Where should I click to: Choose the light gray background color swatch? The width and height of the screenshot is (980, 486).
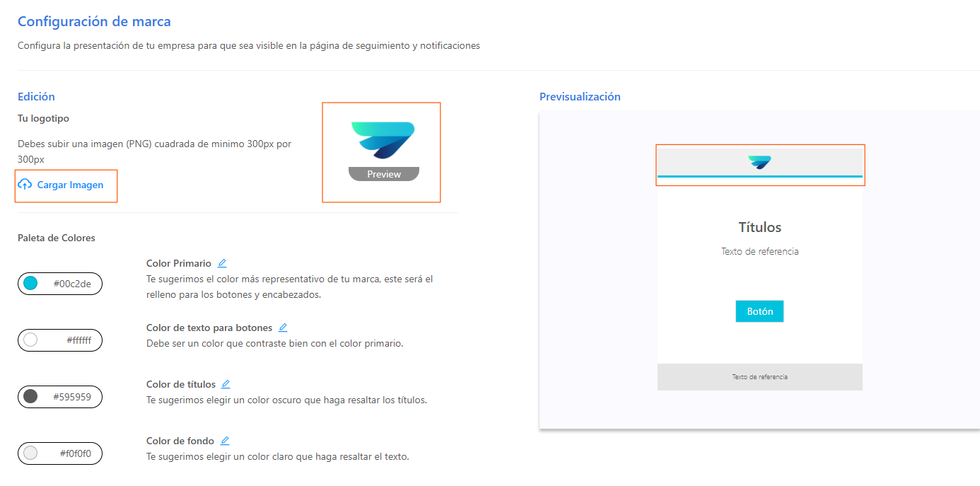30,453
